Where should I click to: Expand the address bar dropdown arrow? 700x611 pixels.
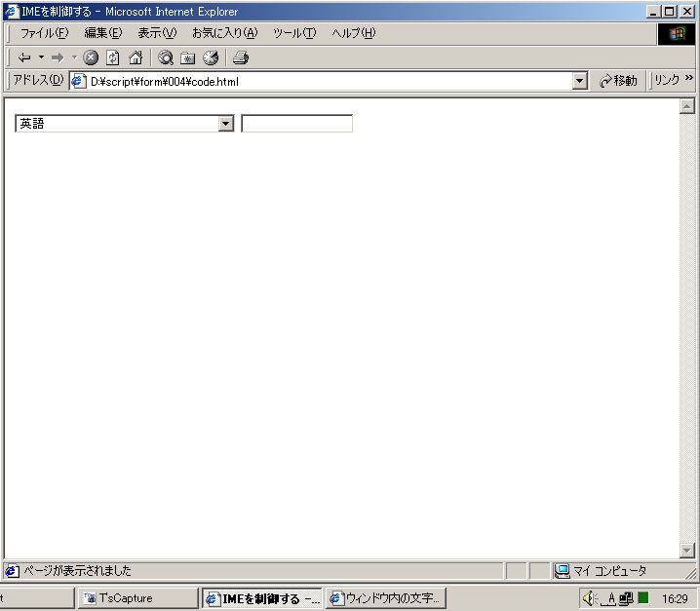pos(579,81)
